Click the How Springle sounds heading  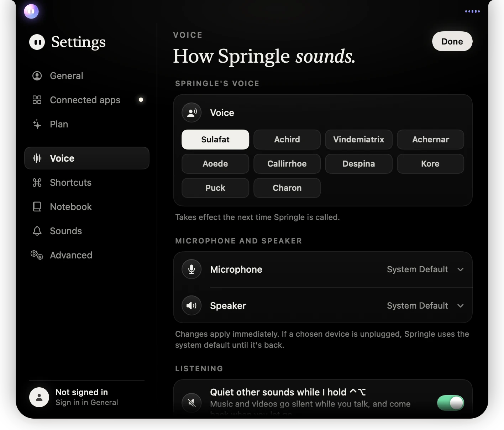coord(264,56)
